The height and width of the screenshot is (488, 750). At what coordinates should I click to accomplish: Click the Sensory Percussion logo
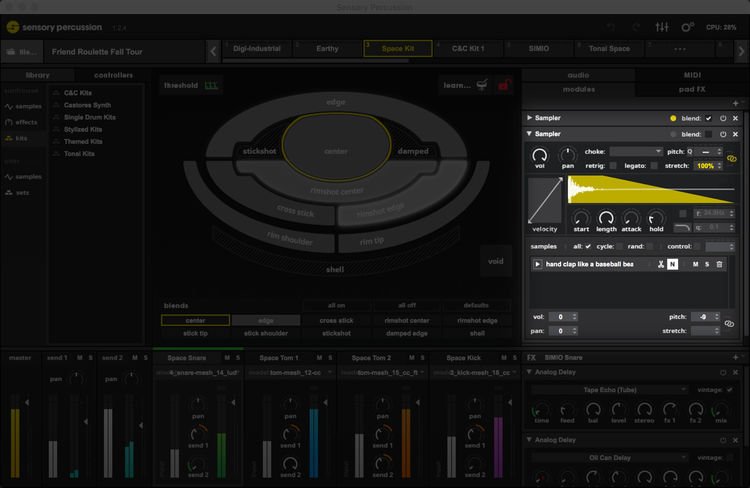point(13,27)
